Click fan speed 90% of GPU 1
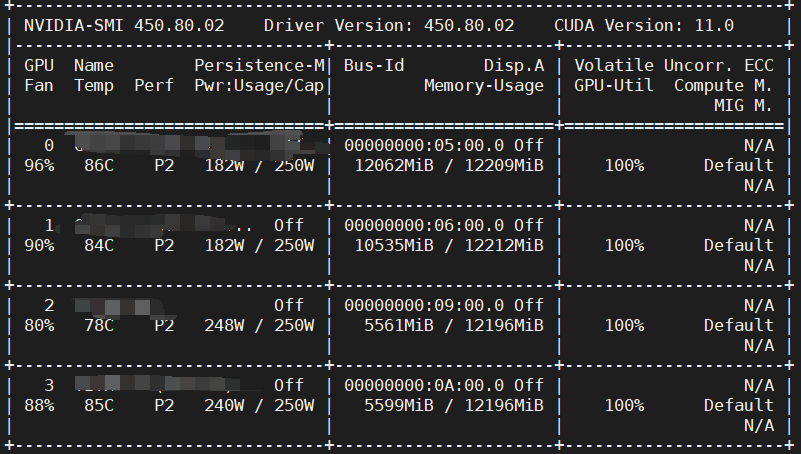The height and width of the screenshot is (454, 801). (x=39, y=246)
